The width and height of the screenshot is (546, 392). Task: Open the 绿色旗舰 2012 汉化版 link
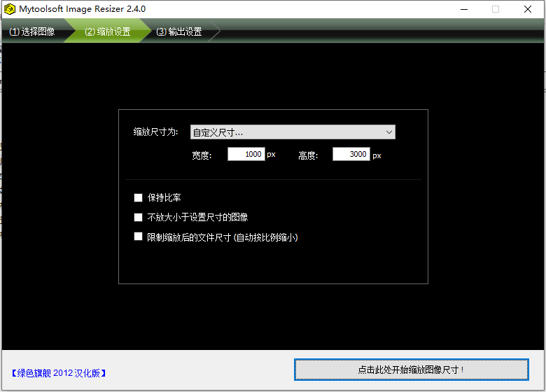coord(59,373)
